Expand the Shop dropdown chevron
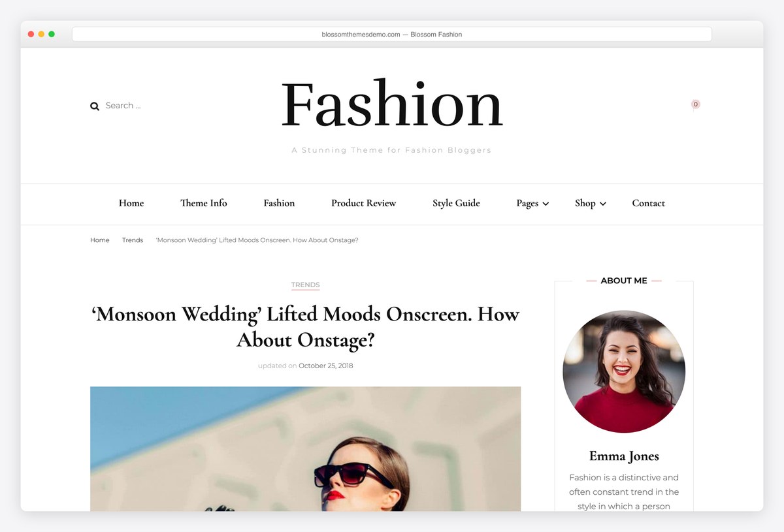Screen dimensions: 784x532 (x=603, y=204)
